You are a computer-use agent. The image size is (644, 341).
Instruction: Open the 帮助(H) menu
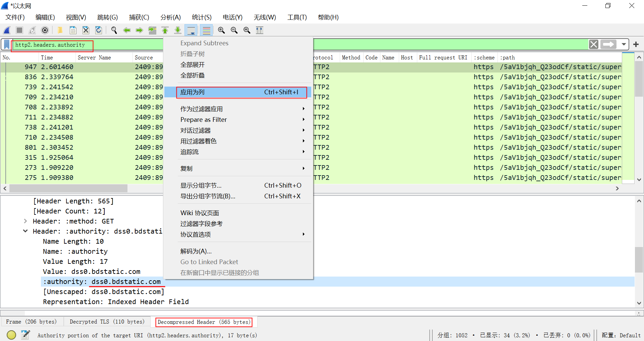[x=328, y=17]
